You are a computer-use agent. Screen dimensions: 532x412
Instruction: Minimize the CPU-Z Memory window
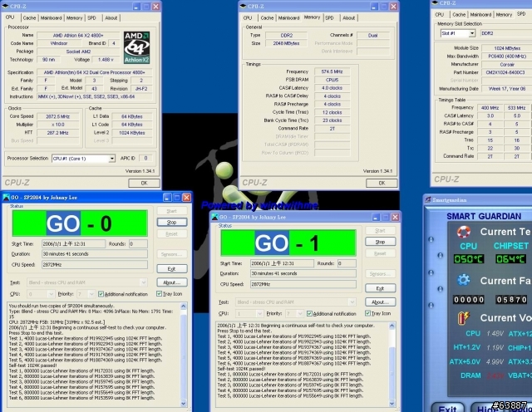click(x=374, y=6)
